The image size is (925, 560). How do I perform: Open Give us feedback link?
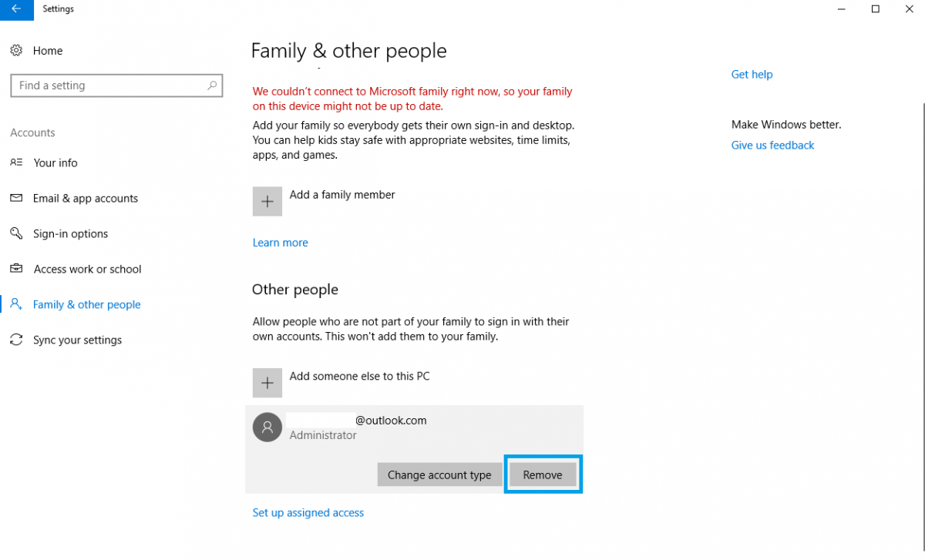772,145
